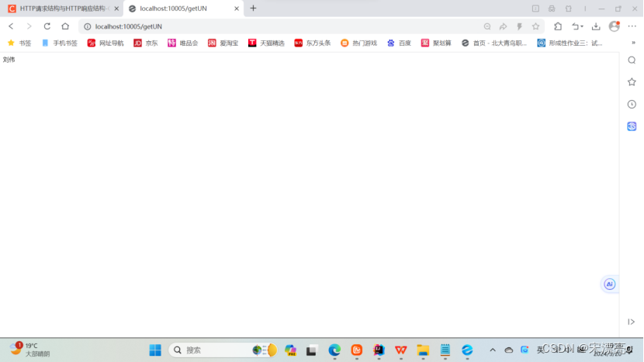Image resolution: width=644 pixels, height=362 pixels.
Task: Expand the bookmarks bar overflow chevron
Action: click(x=633, y=43)
